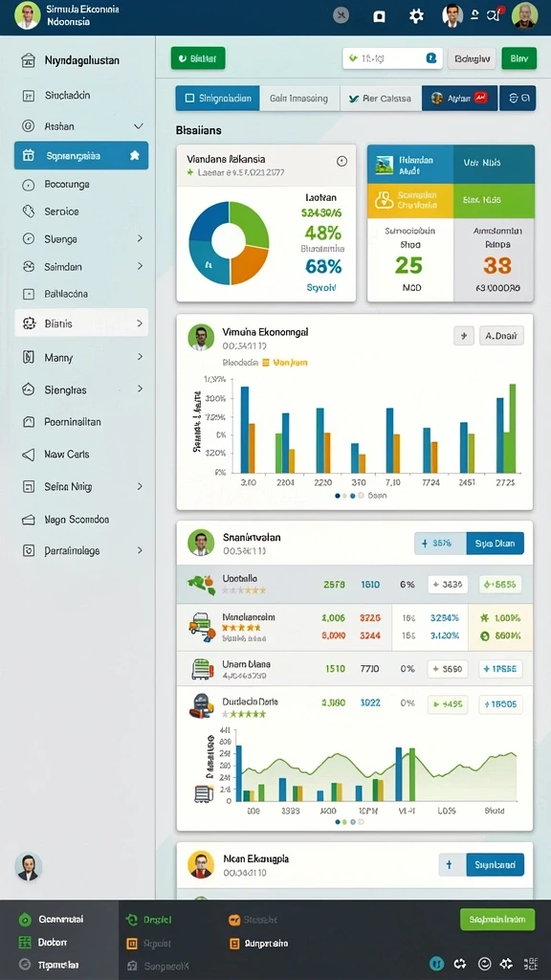Expand the Manny sidebar submenu arrow
This screenshot has width=551, height=980.
(x=140, y=357)
